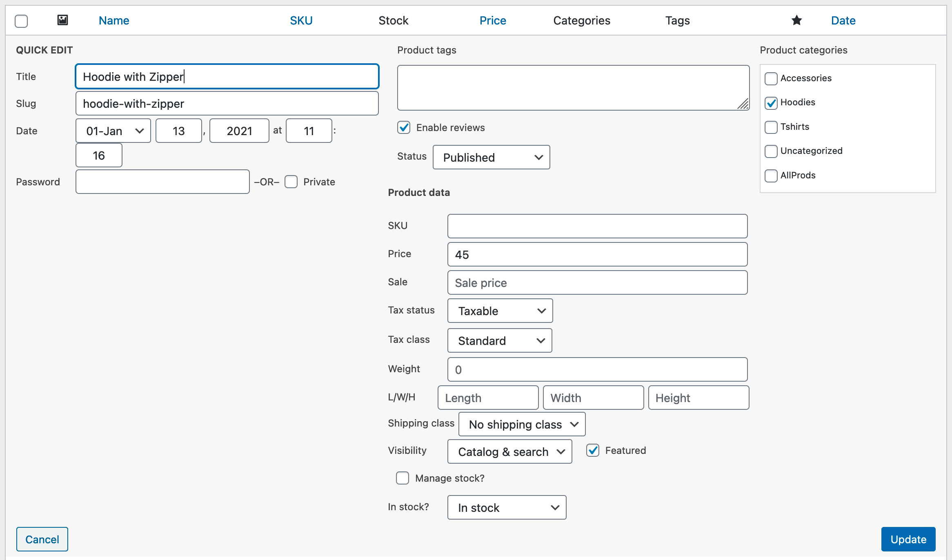The width and height of the screenshot is (952, 560).
Task: Sort products by the Price column
Action: tap(493, 20)
